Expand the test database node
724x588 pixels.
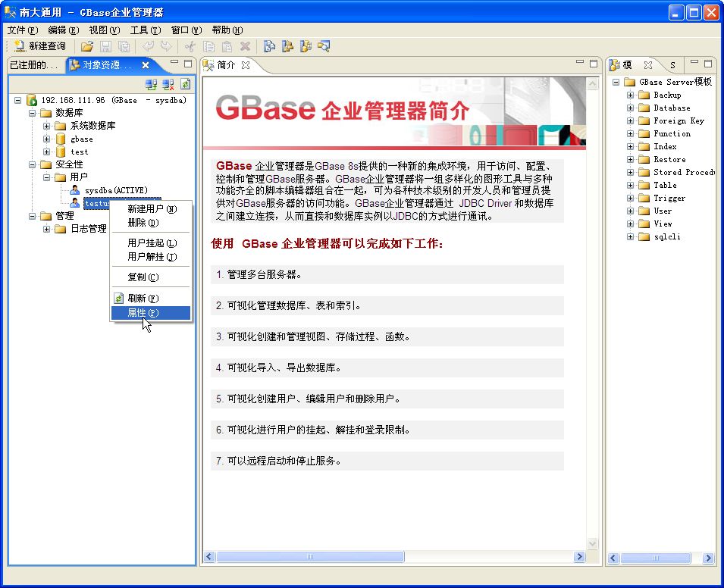tap(47, 152)
